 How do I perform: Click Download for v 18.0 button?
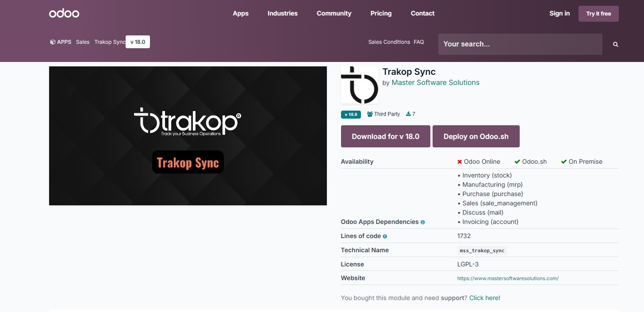[x=386, y=136]
